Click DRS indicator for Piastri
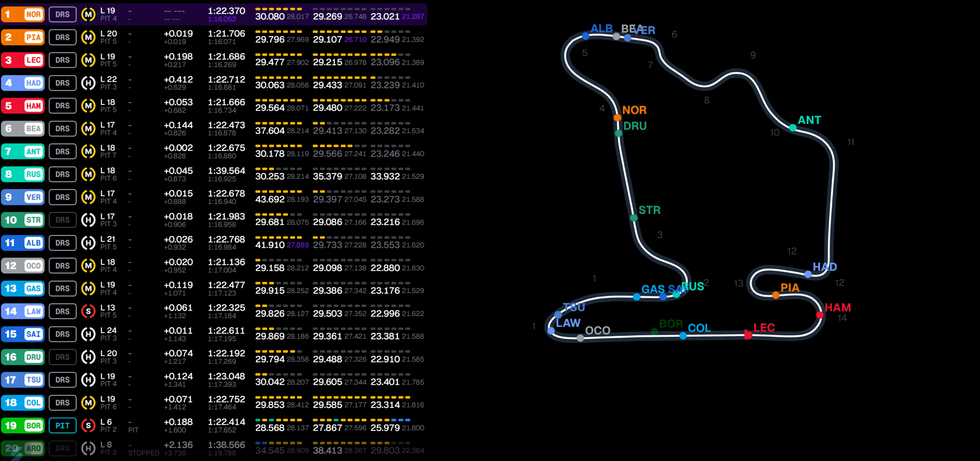 pos(62,38)
